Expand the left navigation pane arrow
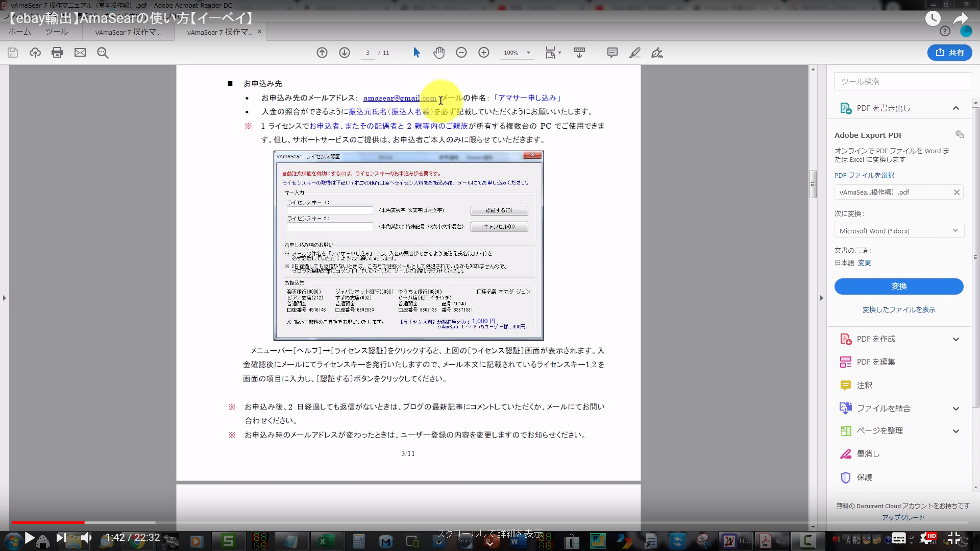Image resolution: width=980 pixels, height=551 pixels. (5, 298)
